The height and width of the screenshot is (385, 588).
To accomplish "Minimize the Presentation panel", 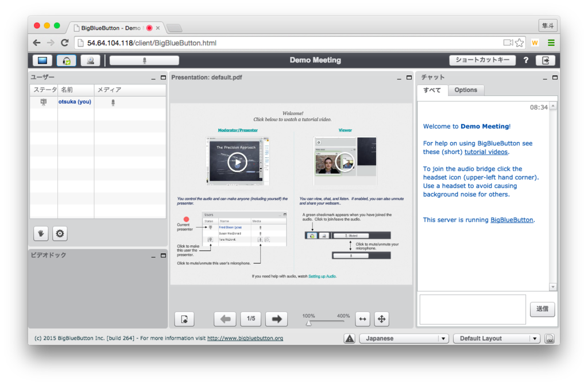I will click(399, 78).
